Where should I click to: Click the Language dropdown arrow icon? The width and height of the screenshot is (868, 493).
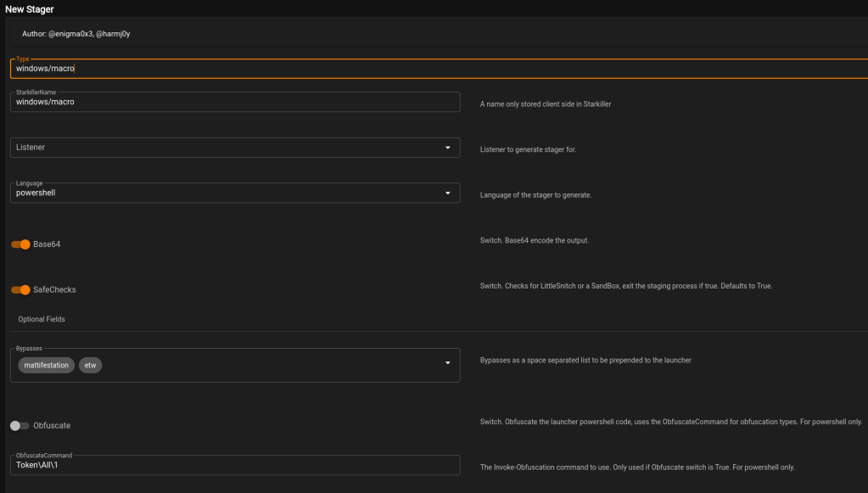(x=447, y=193)
